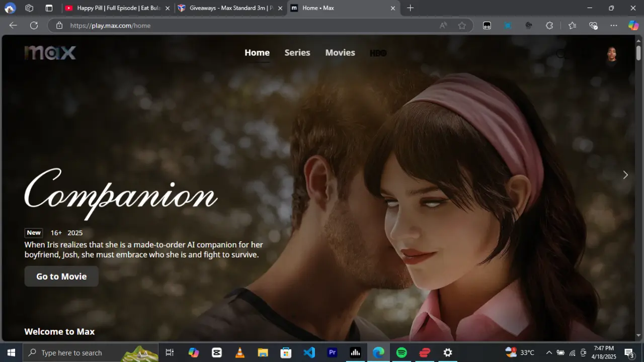This screenshot has height=362, width=644.
Task: Click the Go to Movie button
Action: 61,277
